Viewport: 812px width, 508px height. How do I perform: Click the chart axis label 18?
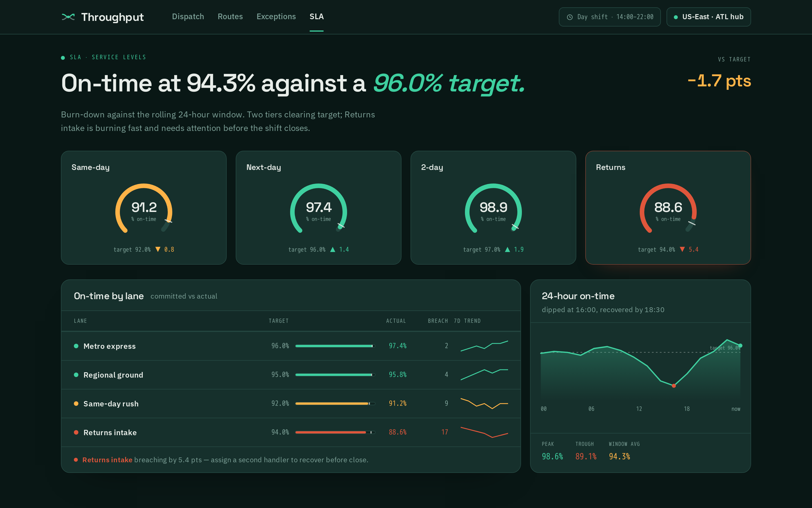[x=687, y=409]
